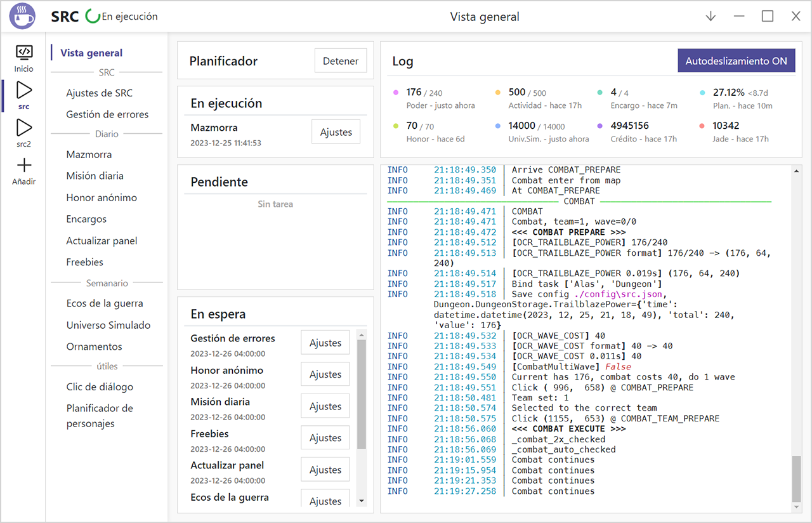Click the log scrollbar down arrow
This screenshot has width=812, height=523.
point(796,508)
